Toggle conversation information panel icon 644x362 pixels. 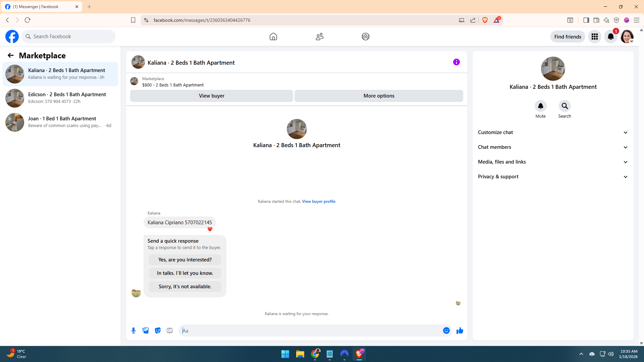(x=456, y=62)
